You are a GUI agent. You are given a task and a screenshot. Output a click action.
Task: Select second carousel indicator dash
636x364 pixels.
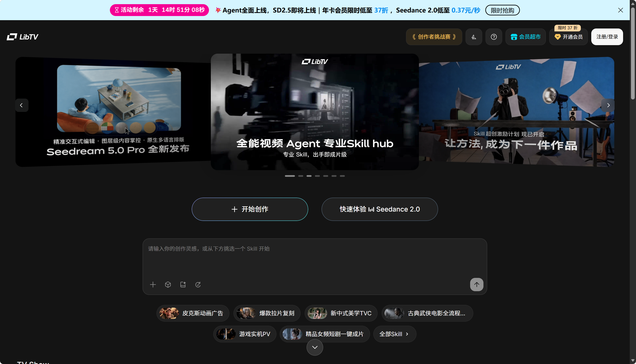coord(301,176)
